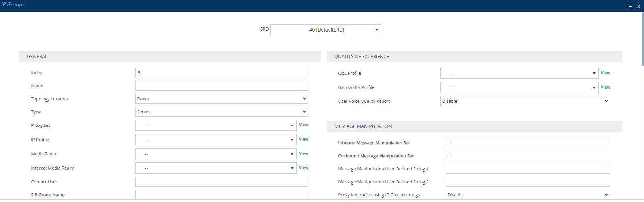Click the SIP Group Name input field
The image size is (644, 202).
(221, 195)
